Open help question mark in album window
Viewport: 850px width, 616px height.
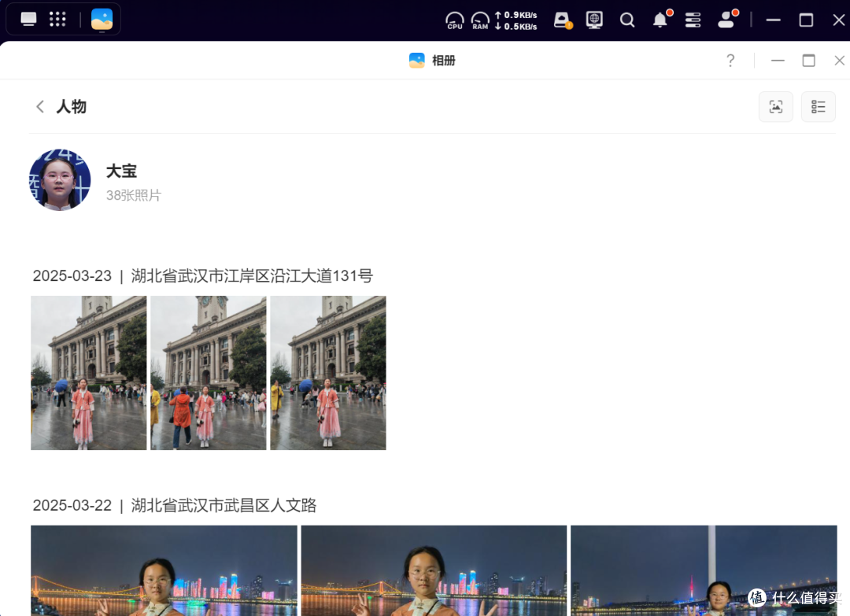tap(730, 60)
